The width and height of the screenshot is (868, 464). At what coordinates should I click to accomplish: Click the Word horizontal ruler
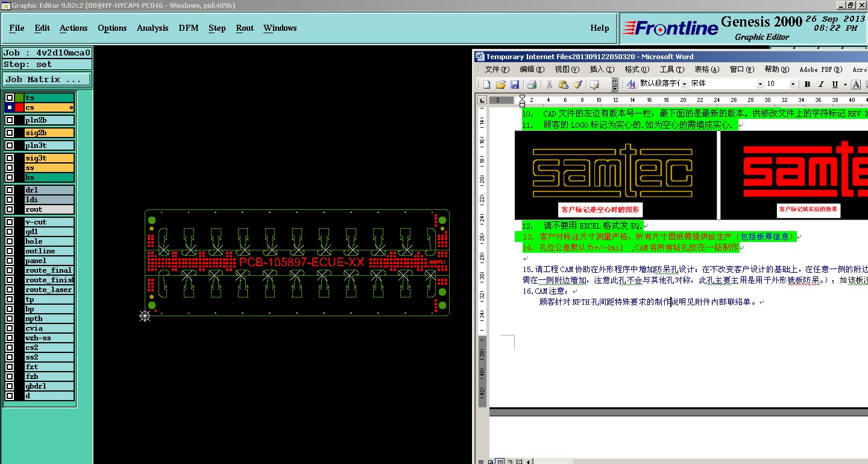678,100
